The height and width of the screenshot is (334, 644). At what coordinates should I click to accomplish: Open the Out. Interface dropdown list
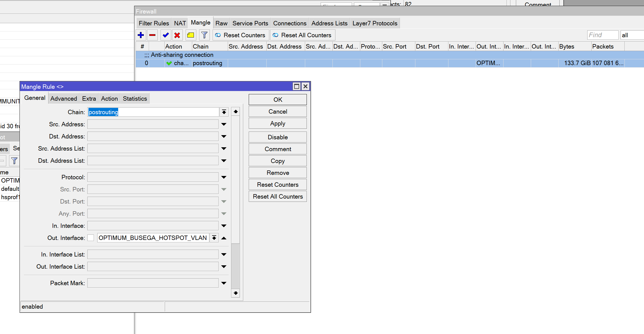click(214, 238)
